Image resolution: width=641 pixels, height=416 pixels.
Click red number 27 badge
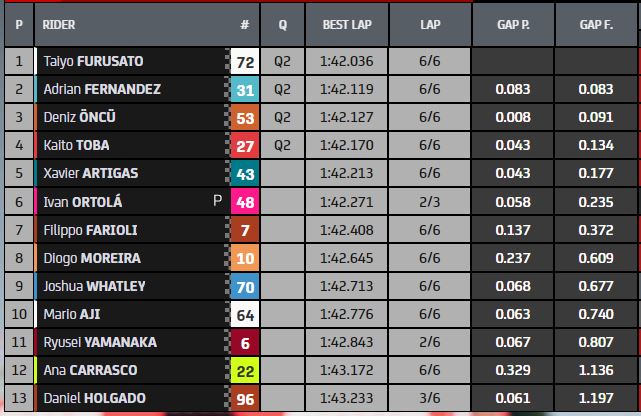245,145
